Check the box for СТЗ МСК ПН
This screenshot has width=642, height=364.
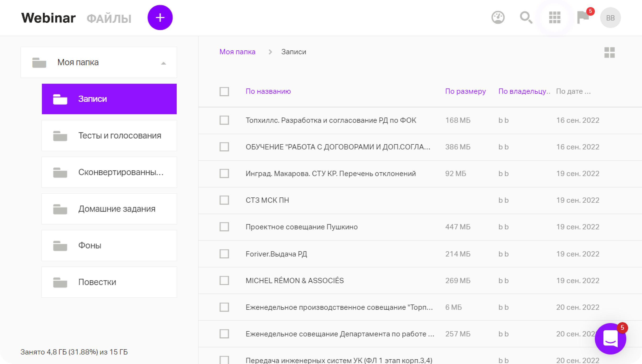[x=224, y=200]
